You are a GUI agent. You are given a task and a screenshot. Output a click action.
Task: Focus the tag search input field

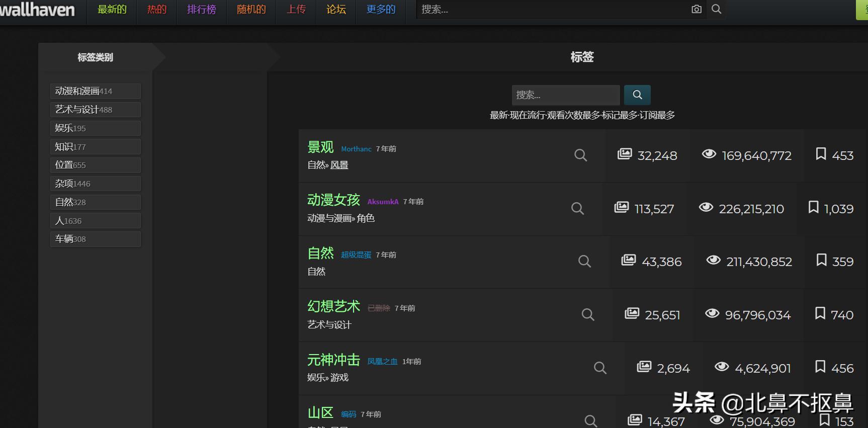(x=566, y=95)
